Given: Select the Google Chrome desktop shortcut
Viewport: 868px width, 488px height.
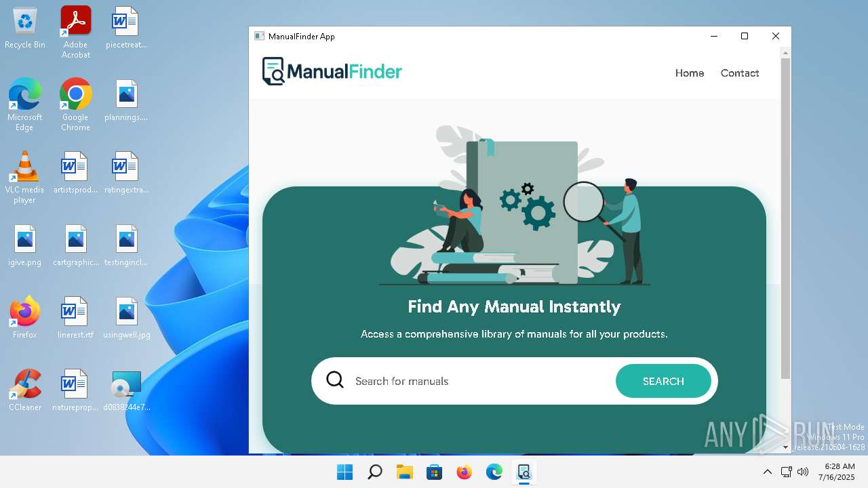Looking at the screenshot, I should coord(76,104).
